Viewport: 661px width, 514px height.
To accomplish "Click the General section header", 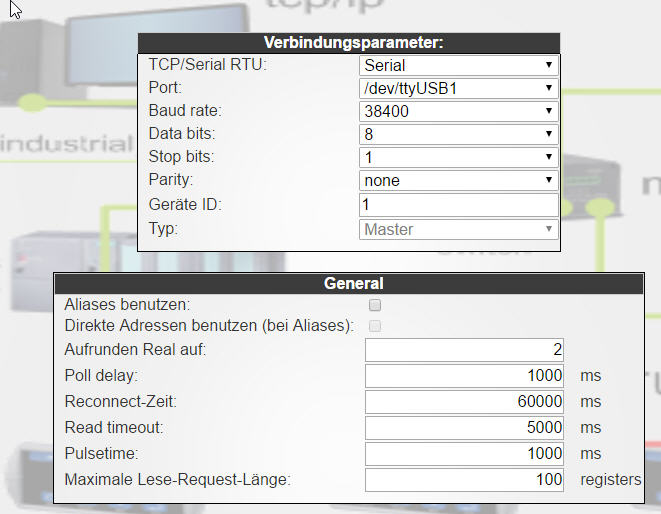I will click(349, 283).
